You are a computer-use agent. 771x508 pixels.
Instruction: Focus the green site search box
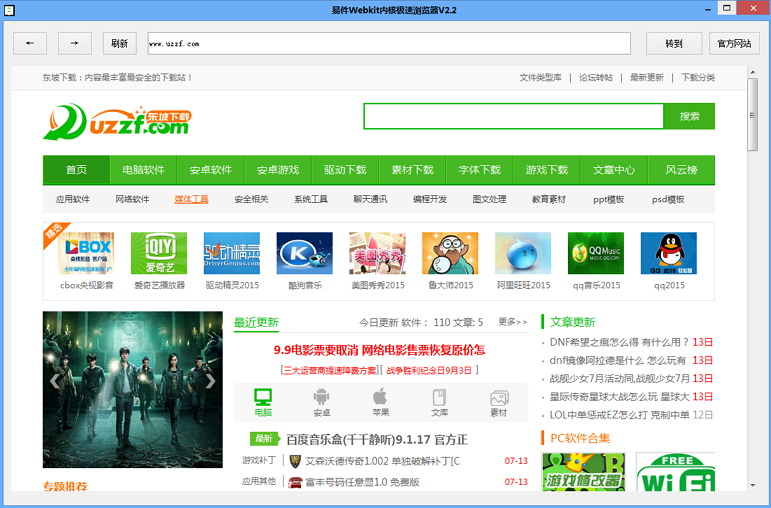click(514, 116)
